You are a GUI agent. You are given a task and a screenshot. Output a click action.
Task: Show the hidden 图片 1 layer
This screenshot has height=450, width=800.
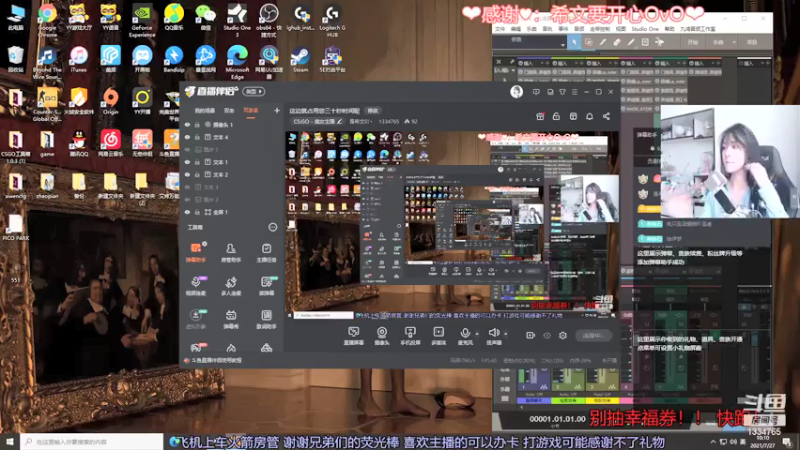coord(187,149)
